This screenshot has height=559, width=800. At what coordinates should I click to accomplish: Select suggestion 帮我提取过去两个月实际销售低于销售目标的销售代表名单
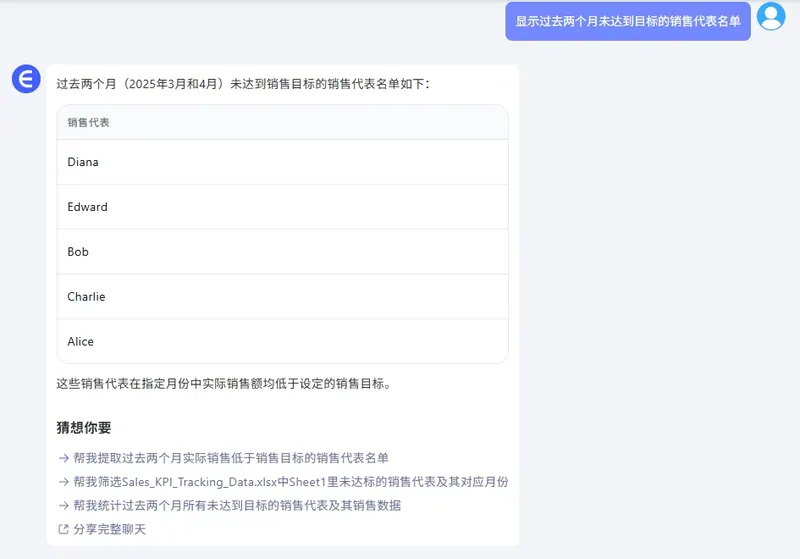click(231, 458)
